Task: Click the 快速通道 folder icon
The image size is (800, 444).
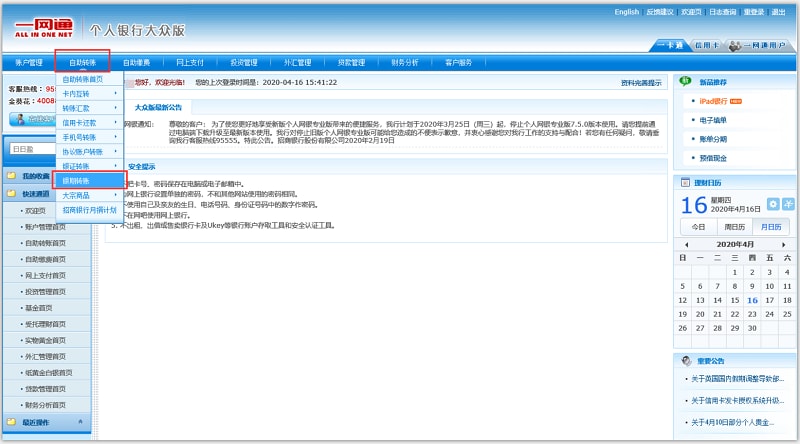Action: 11,194
